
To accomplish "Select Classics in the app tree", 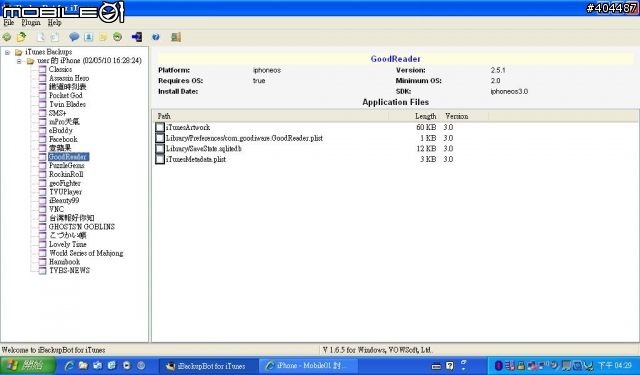I will (60, 69).
